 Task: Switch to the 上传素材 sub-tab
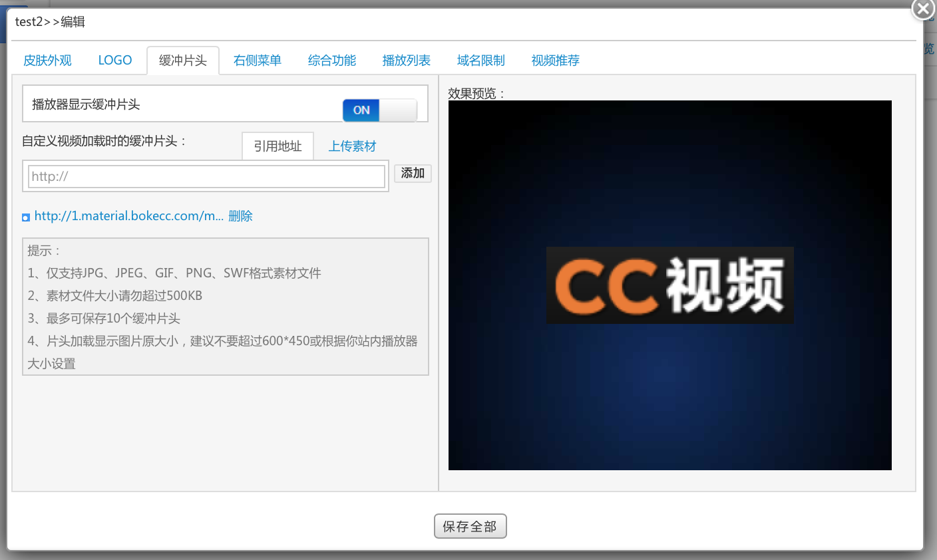[x=353, y=146]
